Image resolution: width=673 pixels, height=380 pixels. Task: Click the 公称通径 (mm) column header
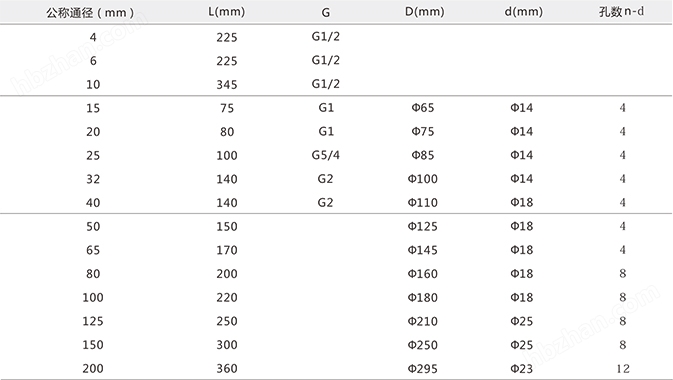(x=90, y=12)
